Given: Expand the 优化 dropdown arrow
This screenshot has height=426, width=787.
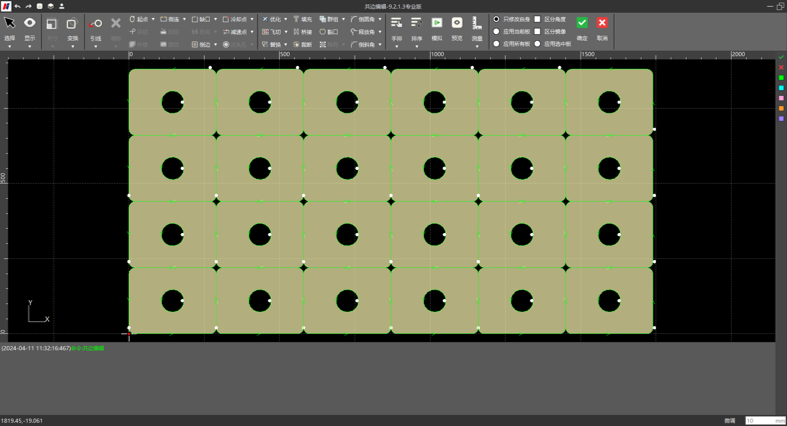Looking at the screenshot, I should point(286,19).
